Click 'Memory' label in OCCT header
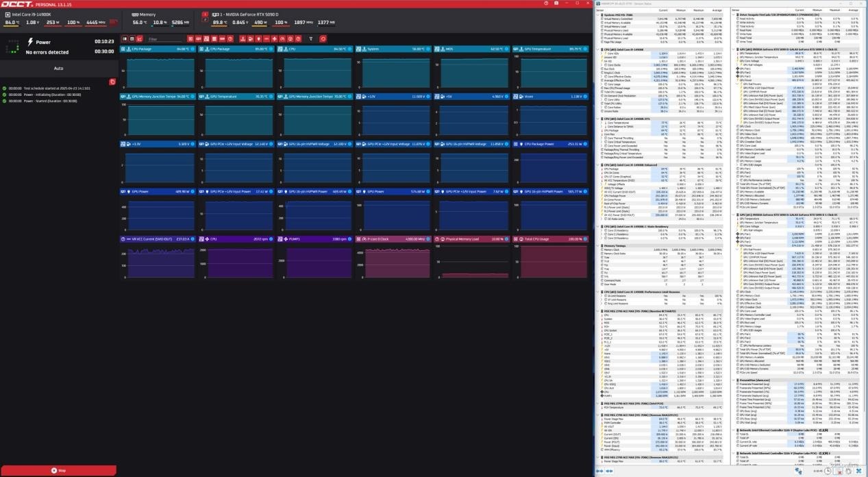 pos(147,14)
